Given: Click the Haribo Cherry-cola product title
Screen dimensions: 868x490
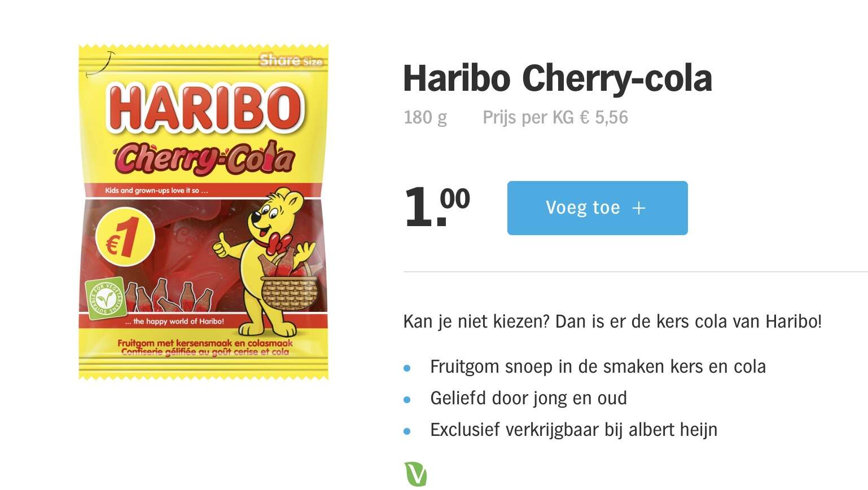Looking at the screenshot, I should pyautogui.click(x=558, y=78).
